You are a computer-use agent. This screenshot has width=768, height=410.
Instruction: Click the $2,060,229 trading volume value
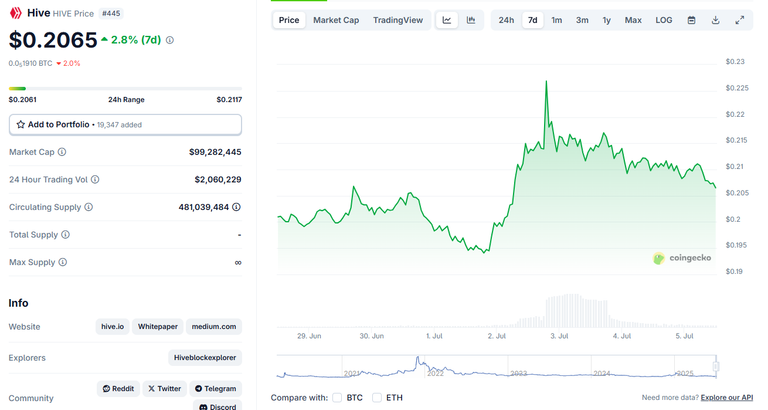[218, 180]
